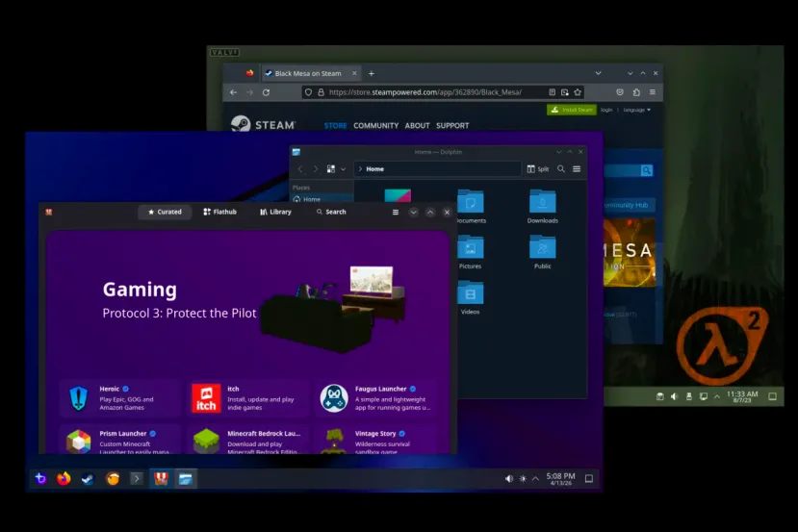Click the orange round app icon in taskbar
Image resolution: width=798 pixels, height=532 pixels.
(x=113, y=478)
